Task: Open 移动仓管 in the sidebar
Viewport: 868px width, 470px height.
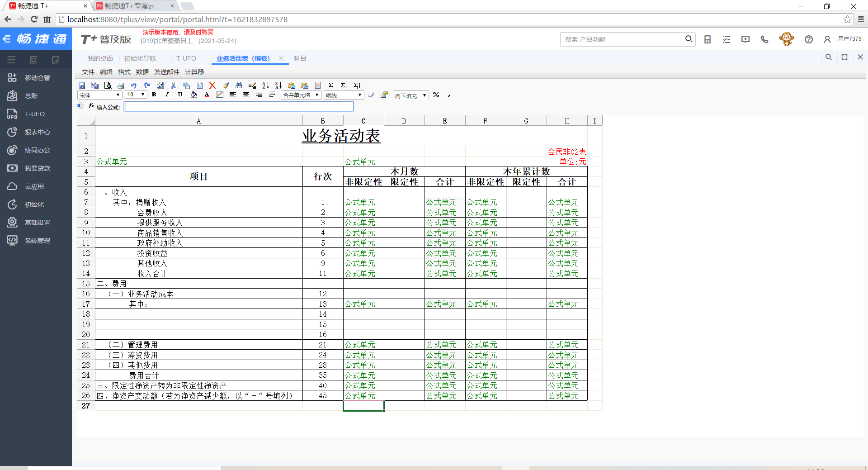Action: [36, 78]
